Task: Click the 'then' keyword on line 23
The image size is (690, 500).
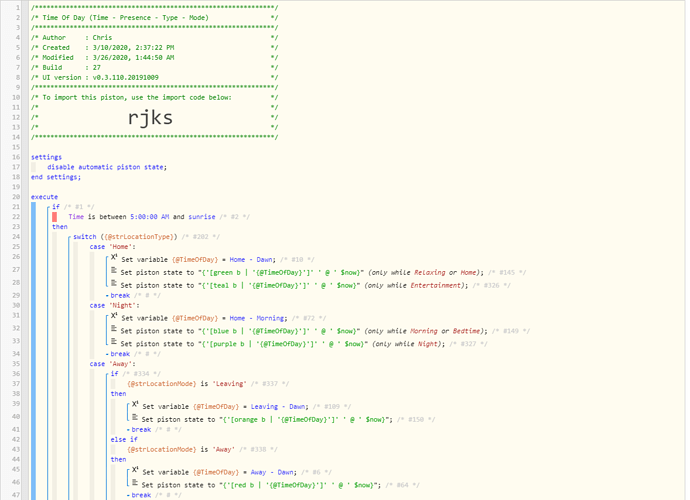Action: point(60,227)
